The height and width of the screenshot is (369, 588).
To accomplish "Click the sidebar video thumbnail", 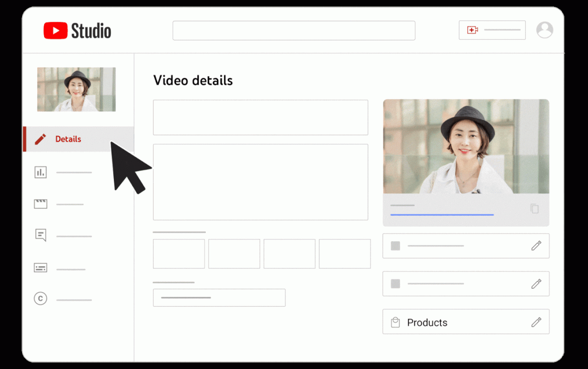I will [x=76, y=89].
